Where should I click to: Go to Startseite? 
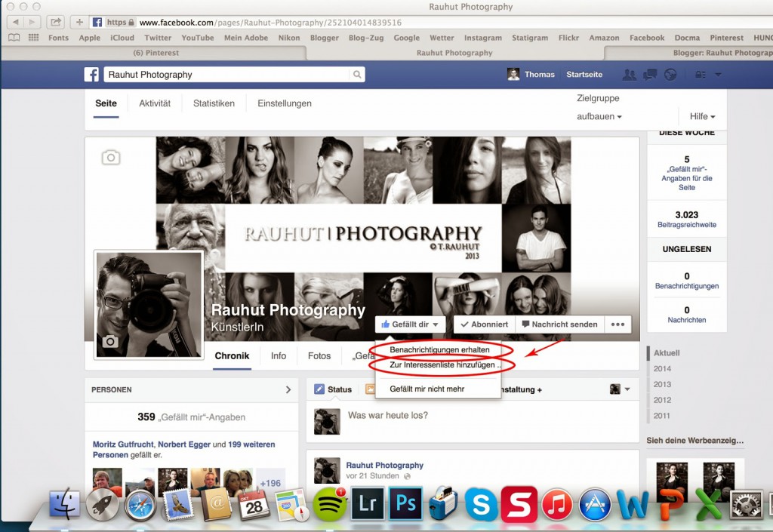click(x=584, y=75)
